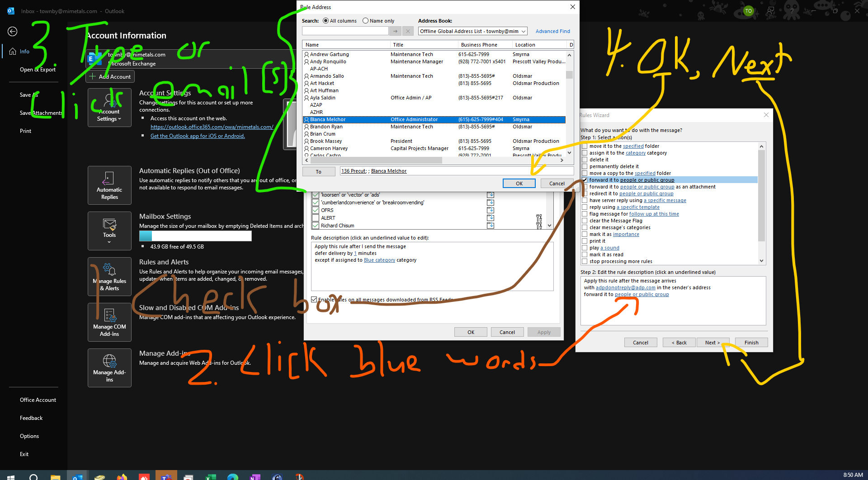This screenshot has height=480, width=868.
Task: Click the search go arrow in Rule Address
Action: tap(396, 31)
